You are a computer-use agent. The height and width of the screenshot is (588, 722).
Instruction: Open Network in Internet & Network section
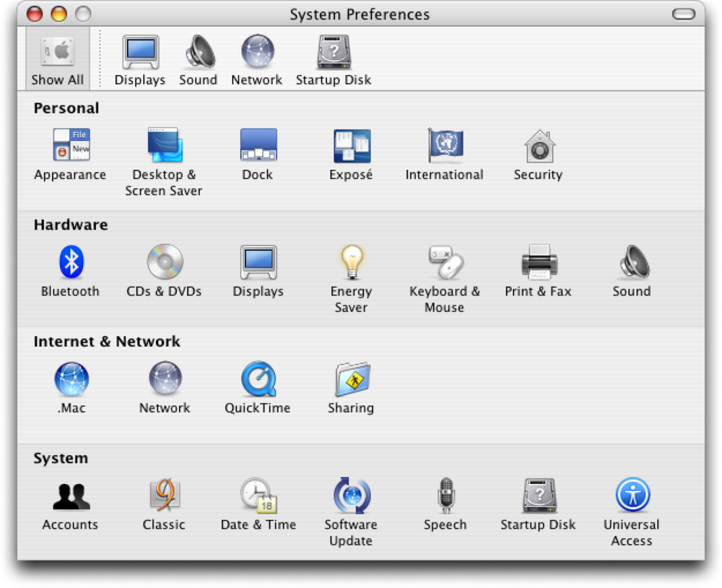click(x=165, y=388)
